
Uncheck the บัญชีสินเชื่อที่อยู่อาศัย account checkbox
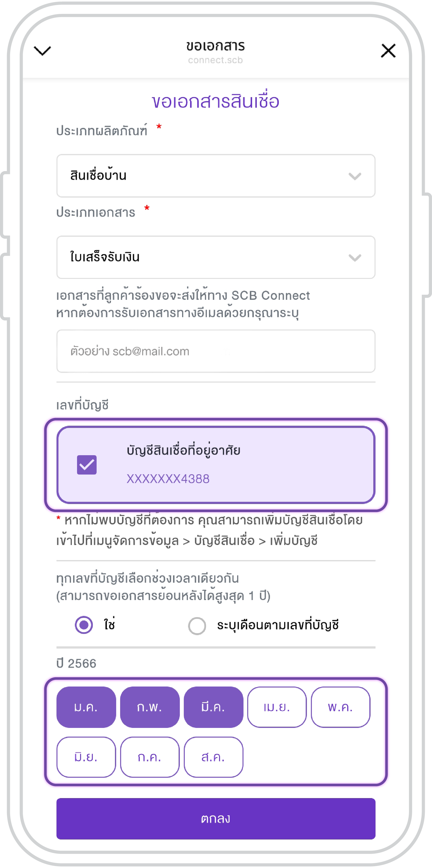coord(87,465)
